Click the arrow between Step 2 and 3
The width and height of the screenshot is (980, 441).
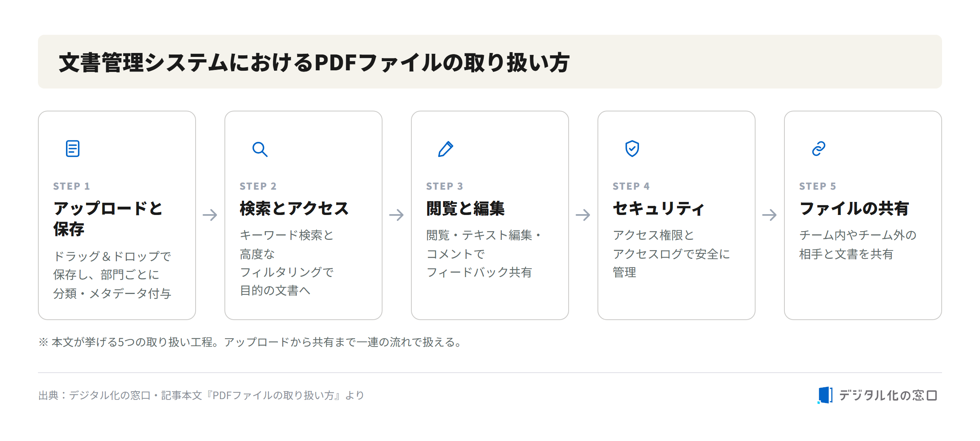(397, 215)
